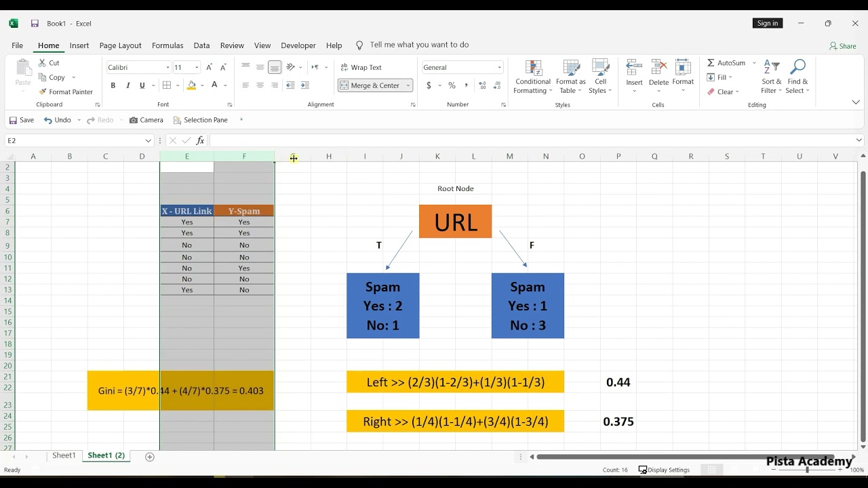Click the red Font Color button
868x488 pixels.
(214, 85)
